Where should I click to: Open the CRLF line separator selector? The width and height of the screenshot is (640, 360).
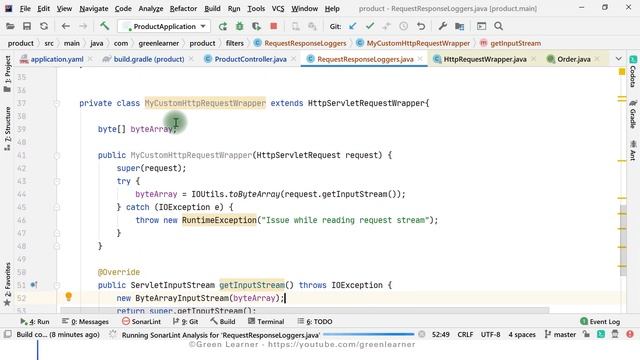click(465, 335)
